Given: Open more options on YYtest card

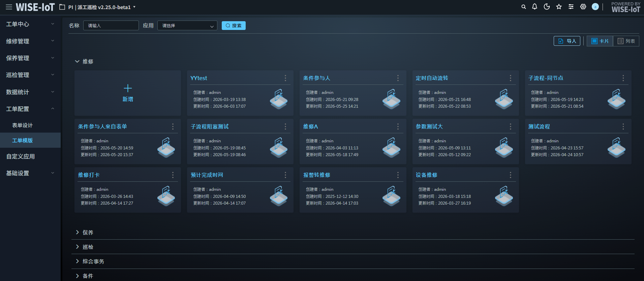Looking at the screenshot, I should point(285,78).
